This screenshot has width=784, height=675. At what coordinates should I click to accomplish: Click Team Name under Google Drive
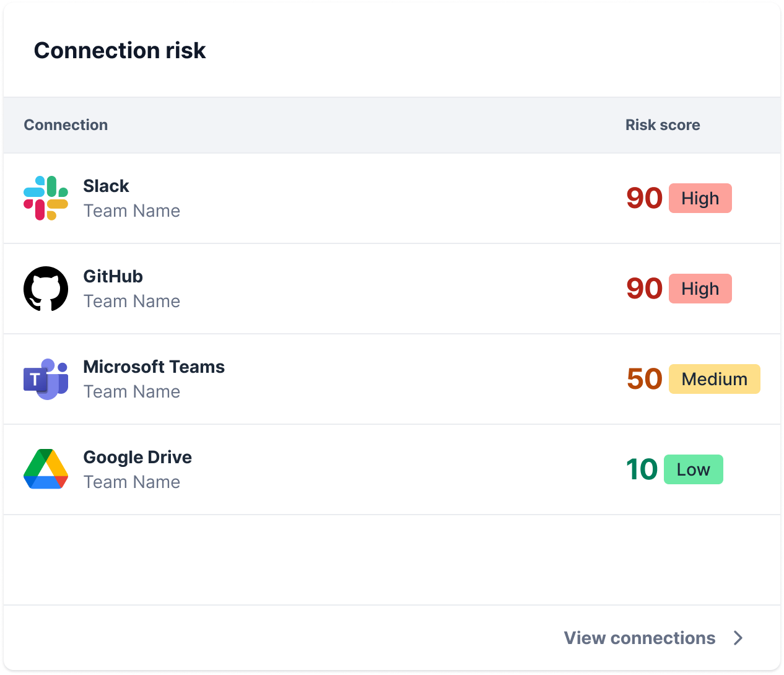coord(132,482)
